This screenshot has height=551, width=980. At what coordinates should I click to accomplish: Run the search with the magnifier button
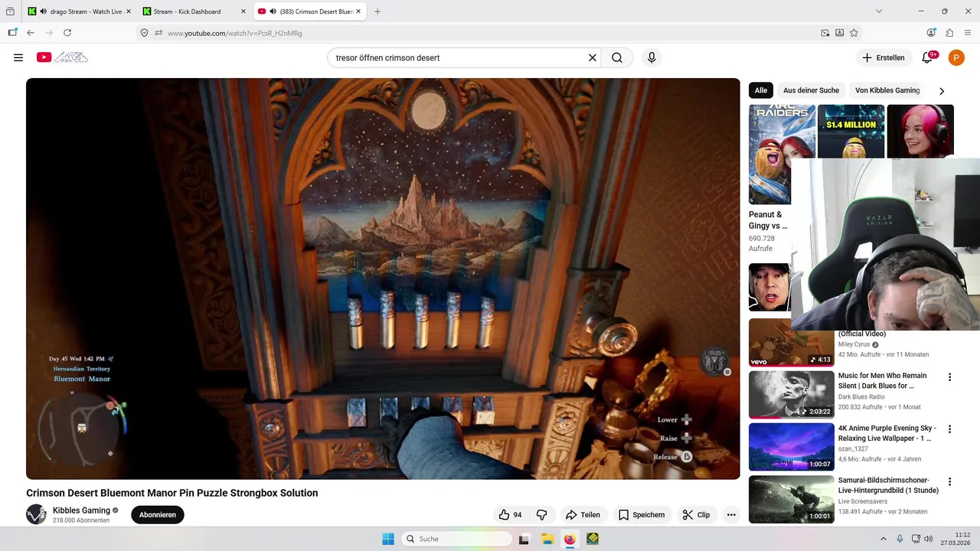[x=617, y=57]
